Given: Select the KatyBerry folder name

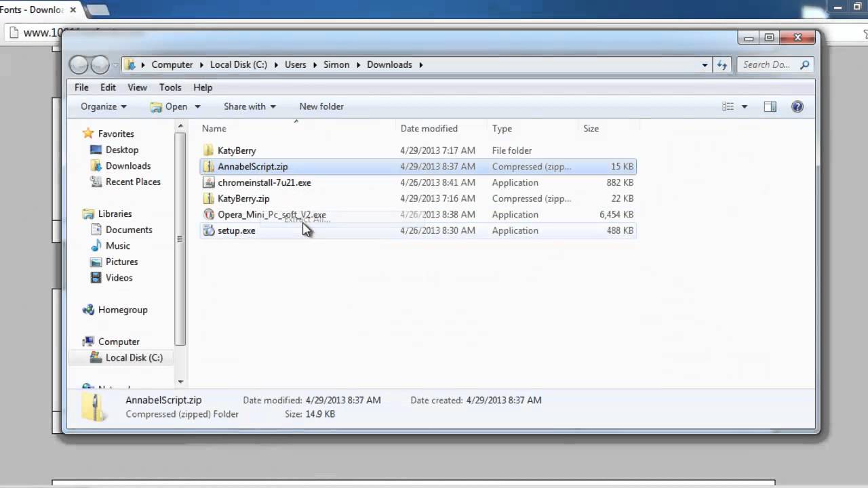Looking at the screenshot, I should pyautogui.click(x=237, y=150).
